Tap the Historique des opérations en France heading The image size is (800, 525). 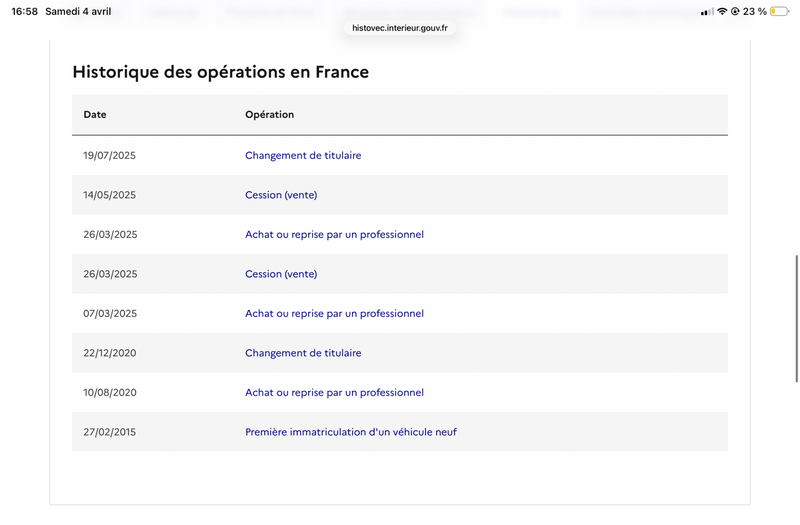(x=221, y=72)
